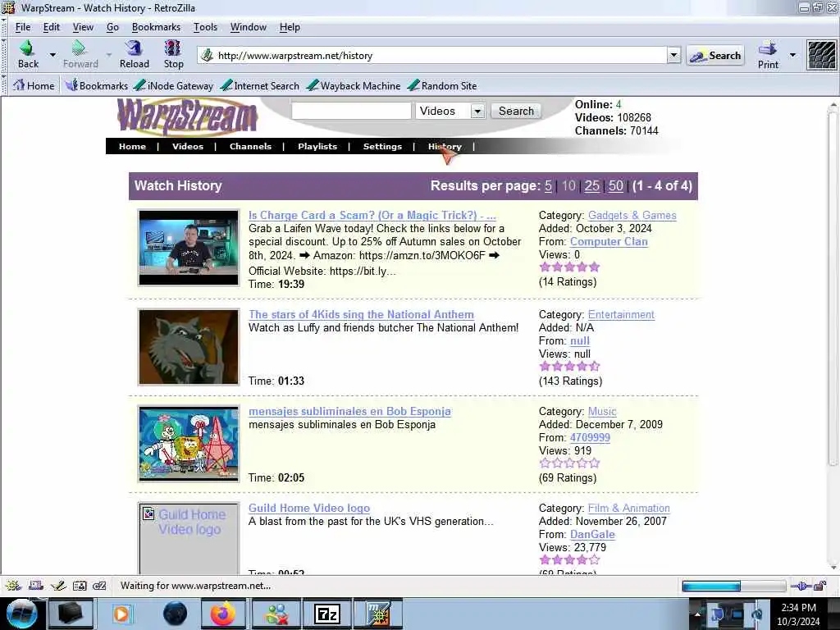Click the Navigator icon in status bar
The width and height of the screenshot is (840, 630).
(x=13, y=586)
